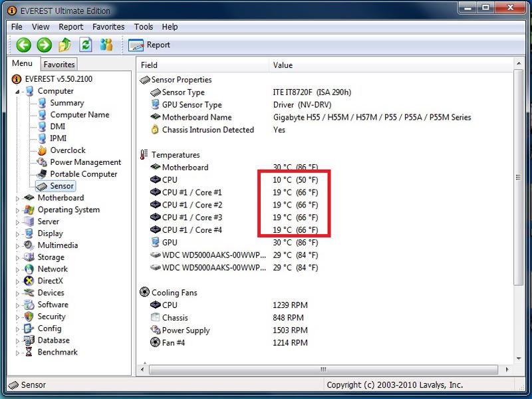Open the Tools menu

pyautogui.click(x=144, y=27)
